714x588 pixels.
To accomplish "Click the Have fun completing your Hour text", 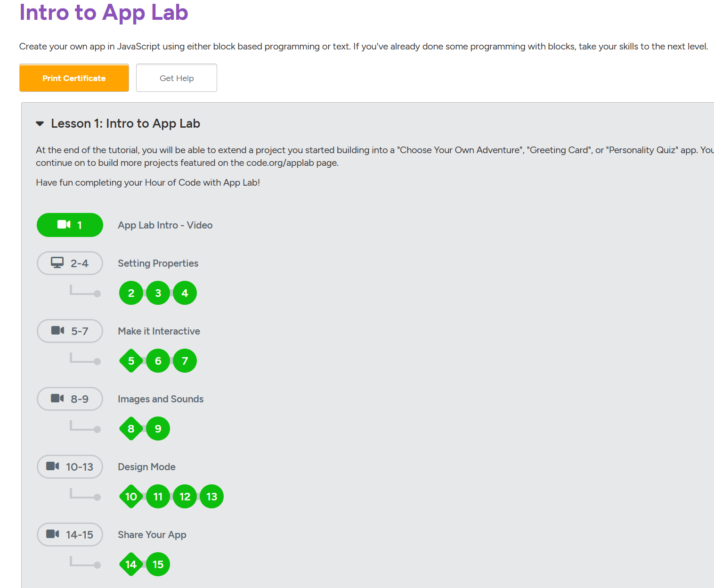I will pyautogui.click(x=148, y=182).
